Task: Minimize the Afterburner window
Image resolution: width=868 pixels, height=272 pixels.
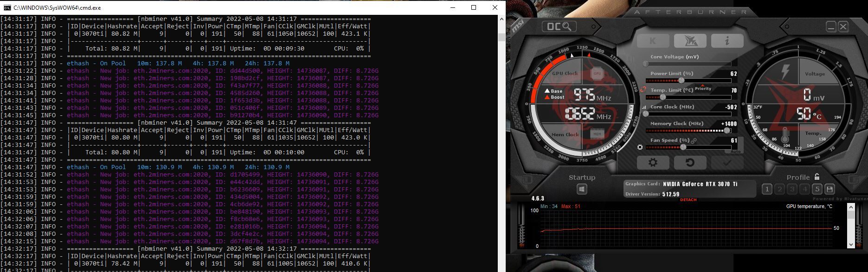Action: point(831,27)
